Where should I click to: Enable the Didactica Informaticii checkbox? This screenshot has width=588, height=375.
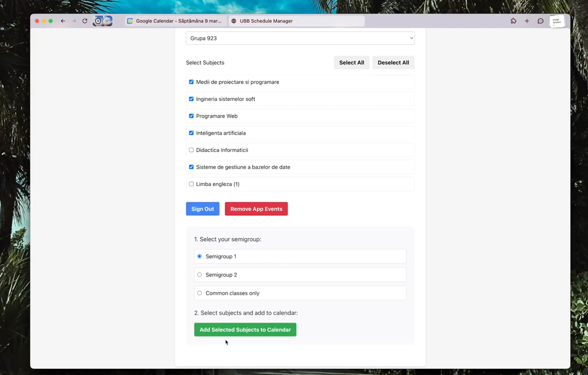[x=191, y=150]
